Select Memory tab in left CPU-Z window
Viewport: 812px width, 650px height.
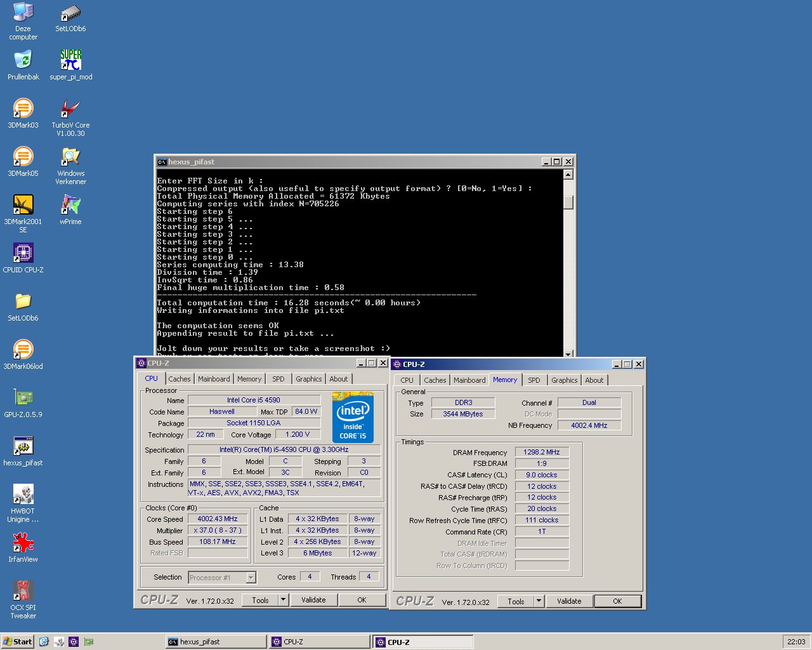(249, 379)
